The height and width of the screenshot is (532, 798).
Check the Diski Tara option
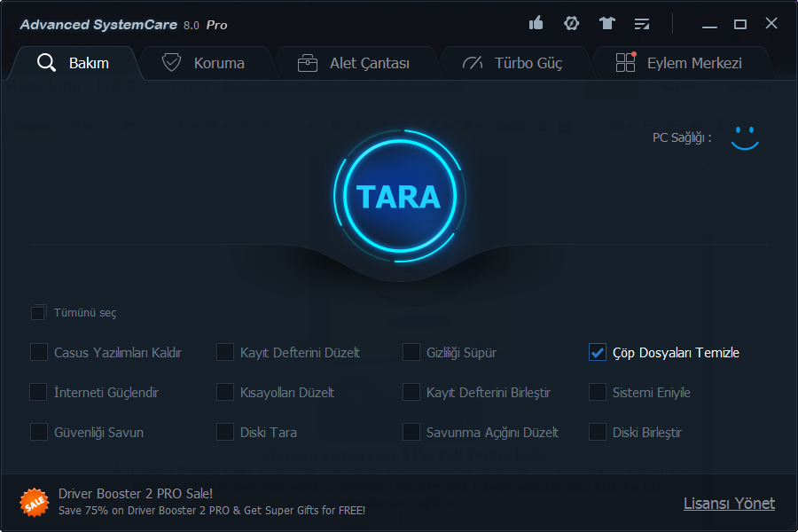(x=225, y=432)
